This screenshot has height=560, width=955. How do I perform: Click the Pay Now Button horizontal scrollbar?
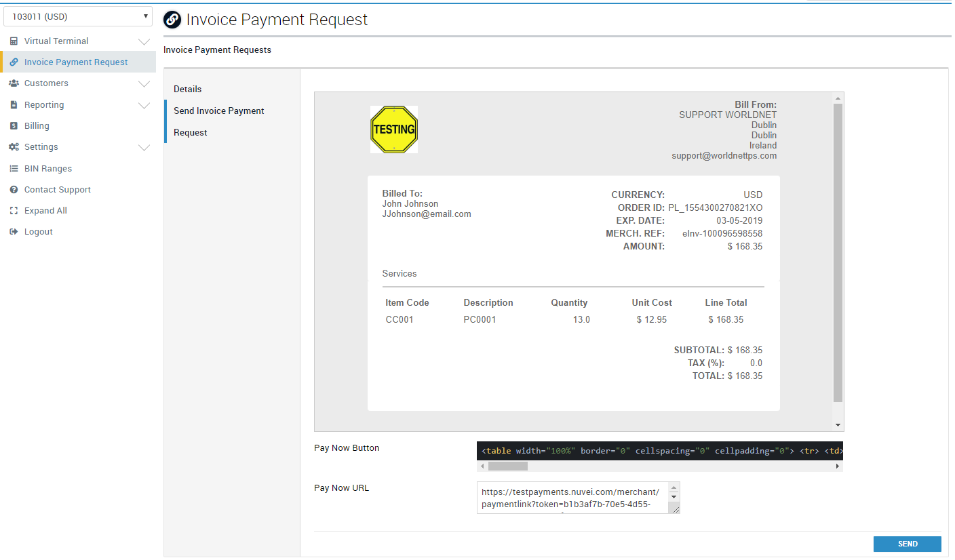507,466
